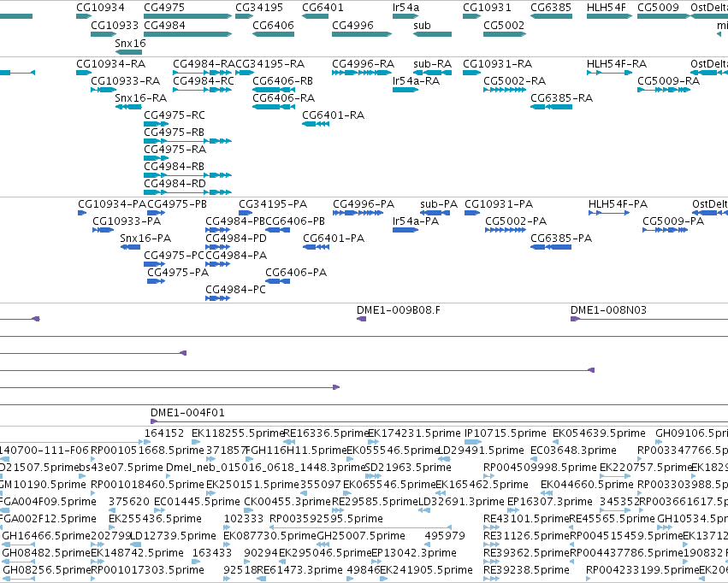Open EST label RE43101.5prime
Screen dimensions: 728x583
[526, 519]
